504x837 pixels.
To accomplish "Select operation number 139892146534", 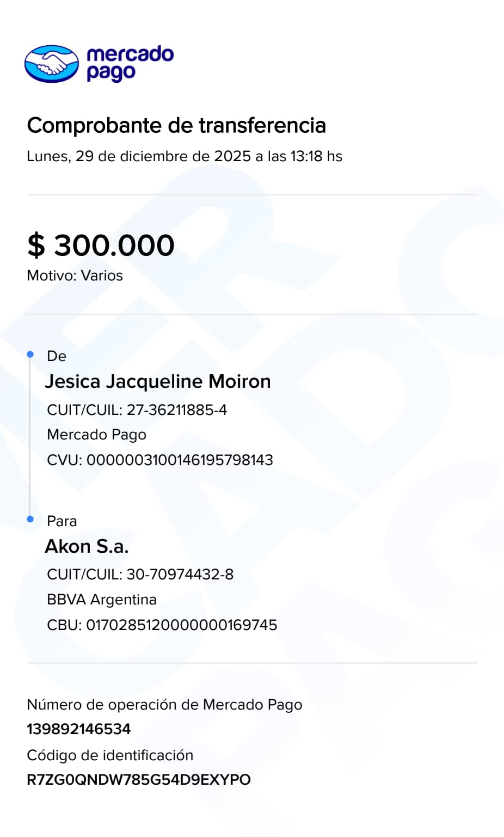I will click(x=79, y=729).
